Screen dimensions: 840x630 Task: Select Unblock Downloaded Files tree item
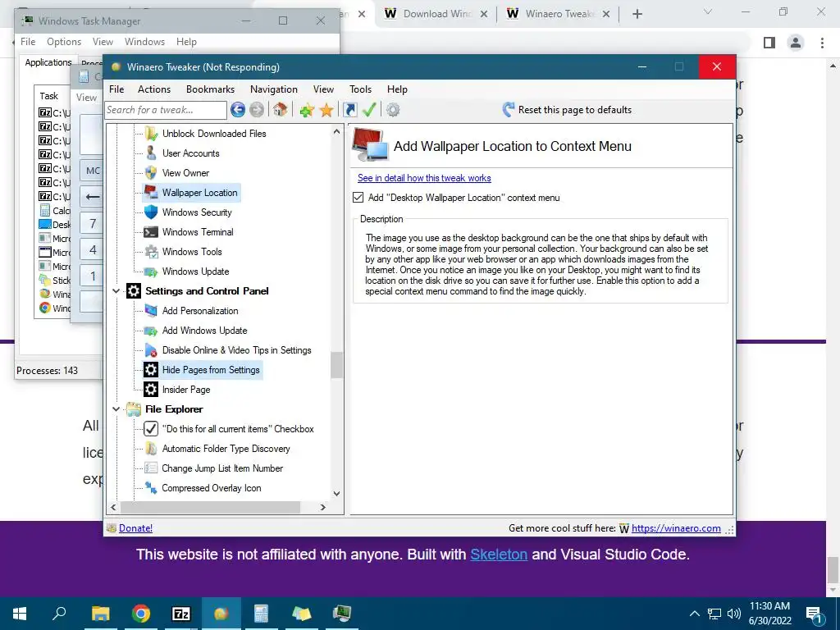pos(214,134)
